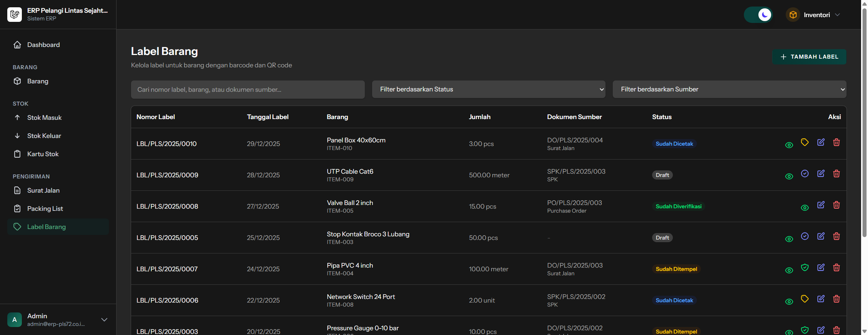Click the eye icon for Stop Kontak Broco row

pyautogui.click(x=789, y=239)
